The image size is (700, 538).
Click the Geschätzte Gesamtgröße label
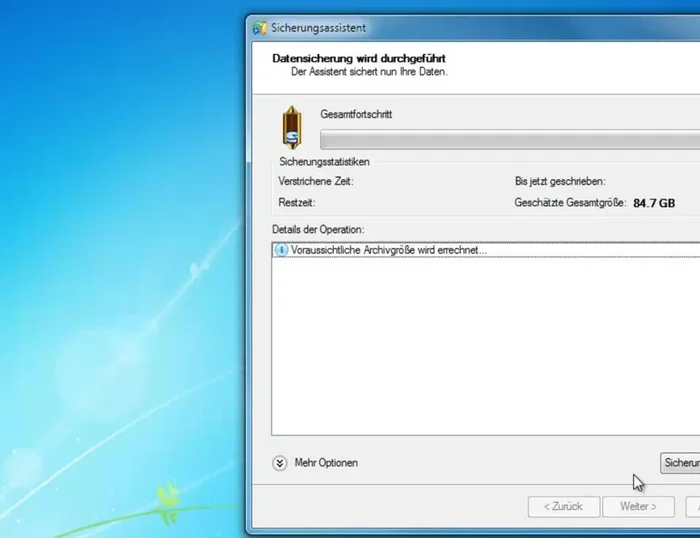pos(570,203)
